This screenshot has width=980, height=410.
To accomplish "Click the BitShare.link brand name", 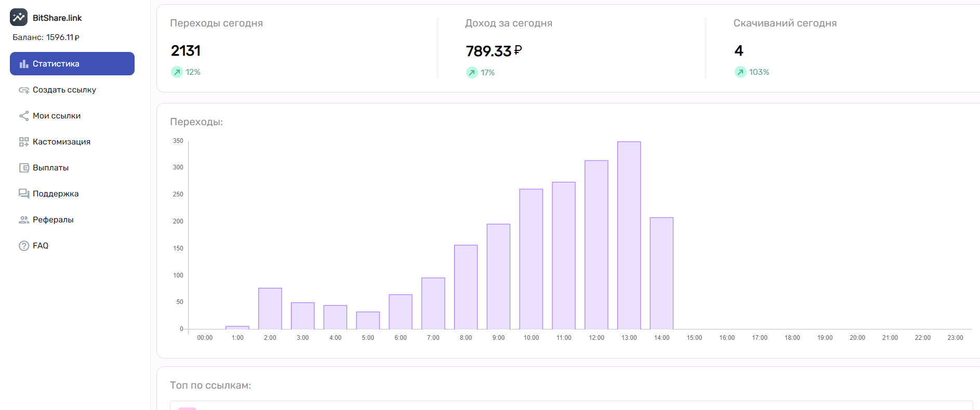I will click(x=57, y=18).
